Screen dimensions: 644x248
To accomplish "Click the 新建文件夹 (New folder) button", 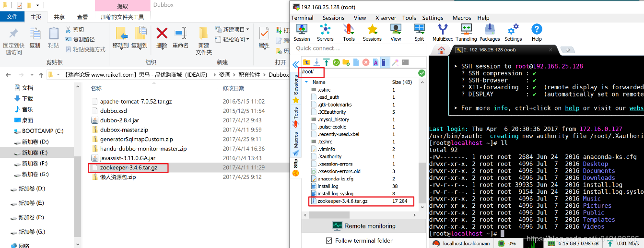I will click(204, 41).
